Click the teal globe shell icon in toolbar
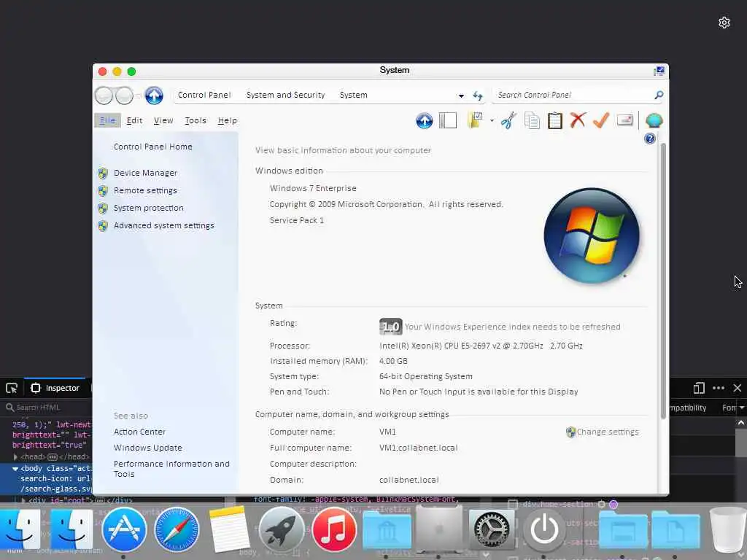Viewport: 747px width, 560px height. tap(654, 120)
